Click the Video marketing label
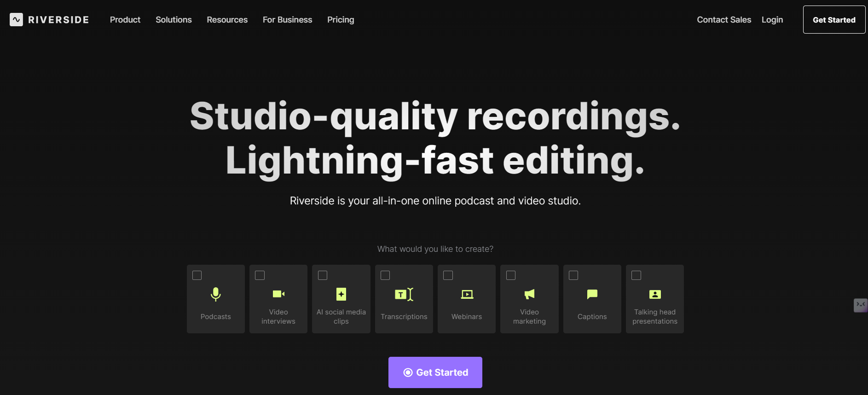This screenshot has width=868, height=395. [529, 317]
